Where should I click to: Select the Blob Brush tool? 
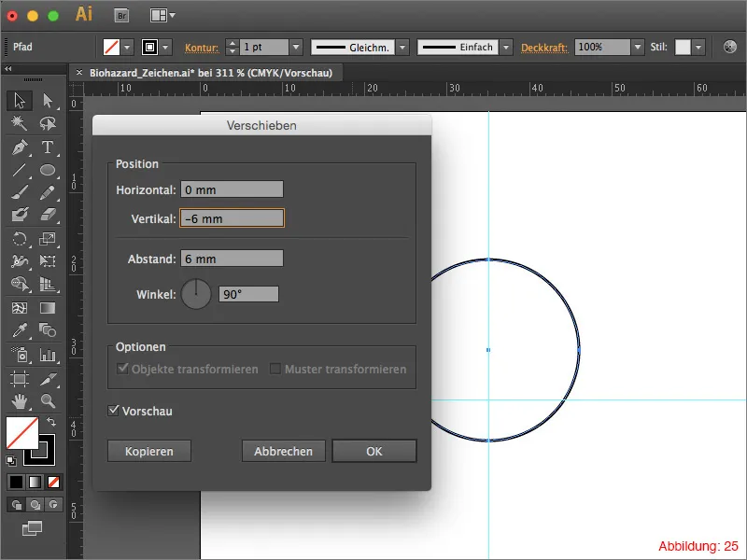click(x=20, y=215)
